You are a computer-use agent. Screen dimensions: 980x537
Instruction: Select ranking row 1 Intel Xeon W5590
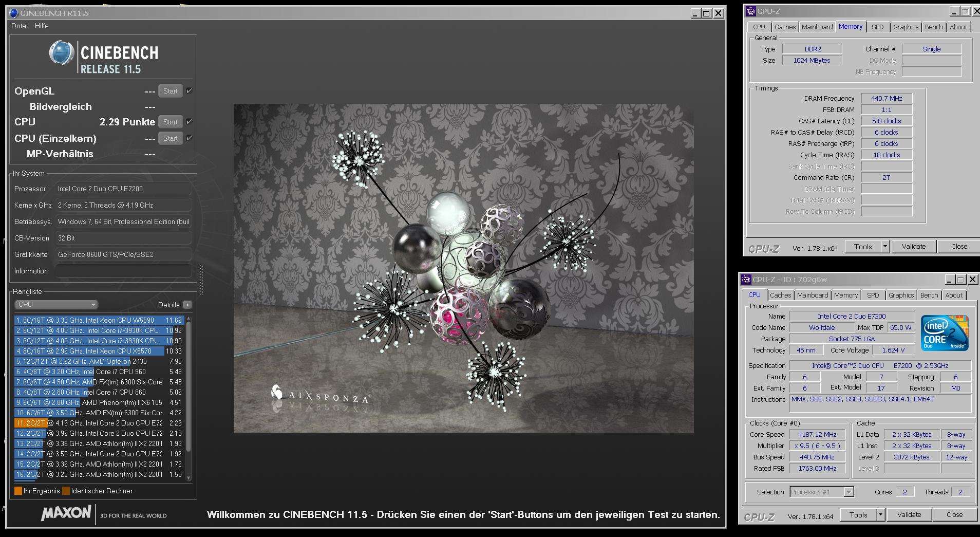pyautogui.click(x=99, y=320)
